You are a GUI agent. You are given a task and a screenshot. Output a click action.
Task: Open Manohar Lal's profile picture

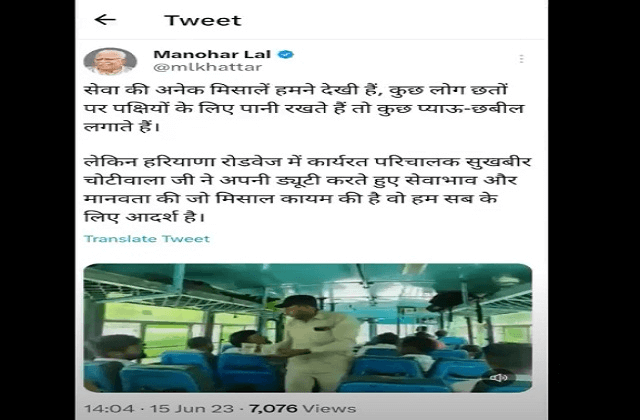(110, 61)
